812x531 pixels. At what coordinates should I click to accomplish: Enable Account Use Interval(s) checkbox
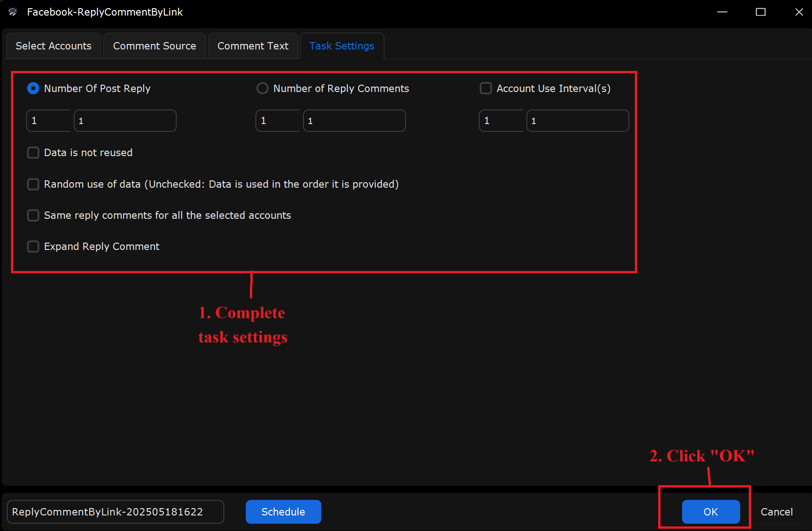(486, 88)
